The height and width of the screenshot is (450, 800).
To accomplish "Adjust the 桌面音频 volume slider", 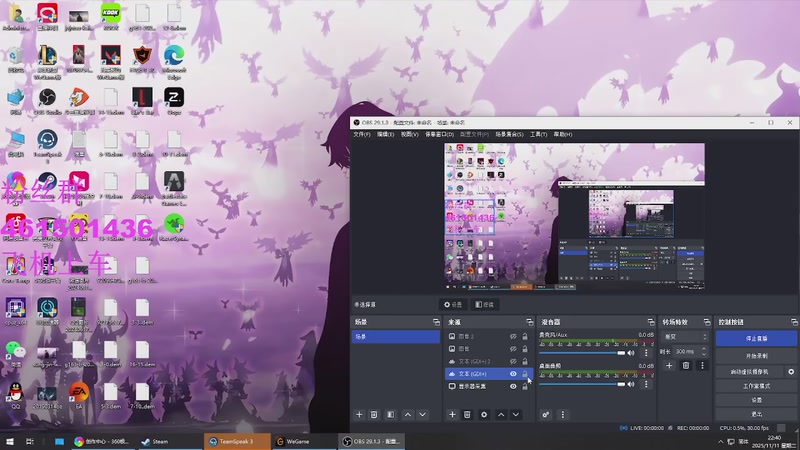I will pyautogui.click(x=582, y=384).
